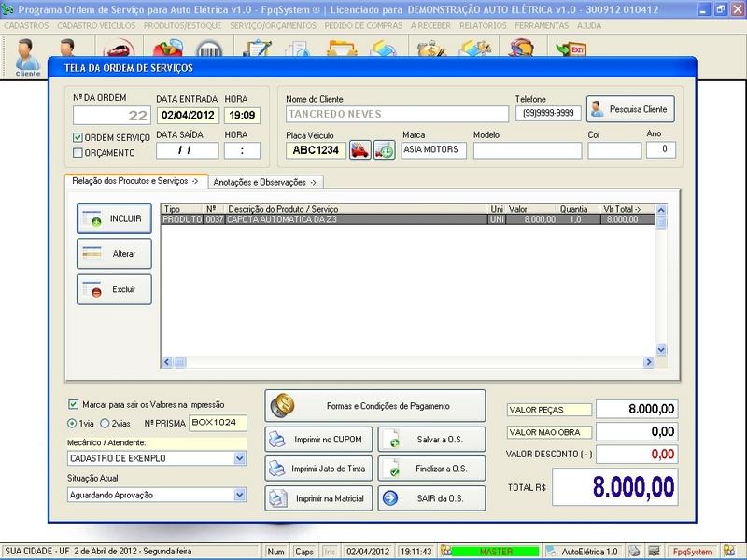Expand the Mecânico / Atendente dropdown
This screenshot has height=560, width=747.
coord(240,459)
